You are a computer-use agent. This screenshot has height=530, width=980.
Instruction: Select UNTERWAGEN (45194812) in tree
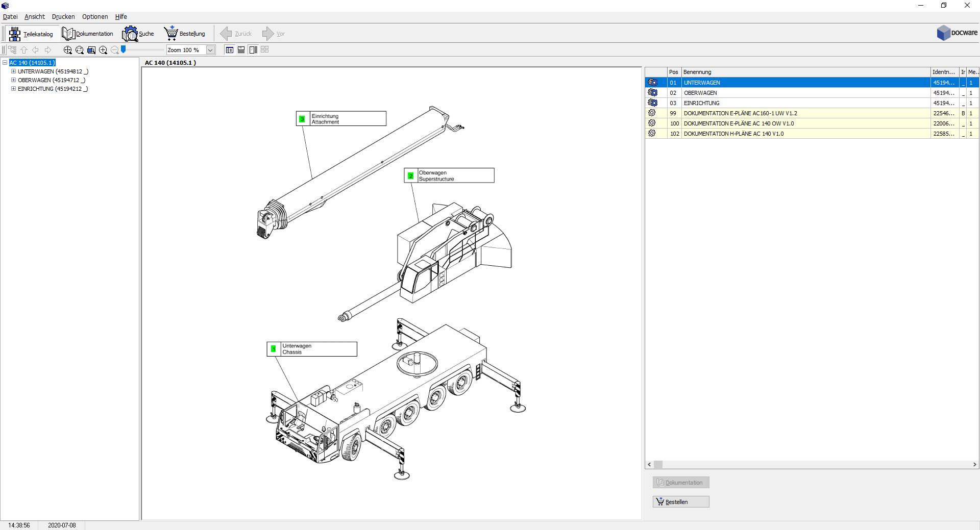click(53, 71)
